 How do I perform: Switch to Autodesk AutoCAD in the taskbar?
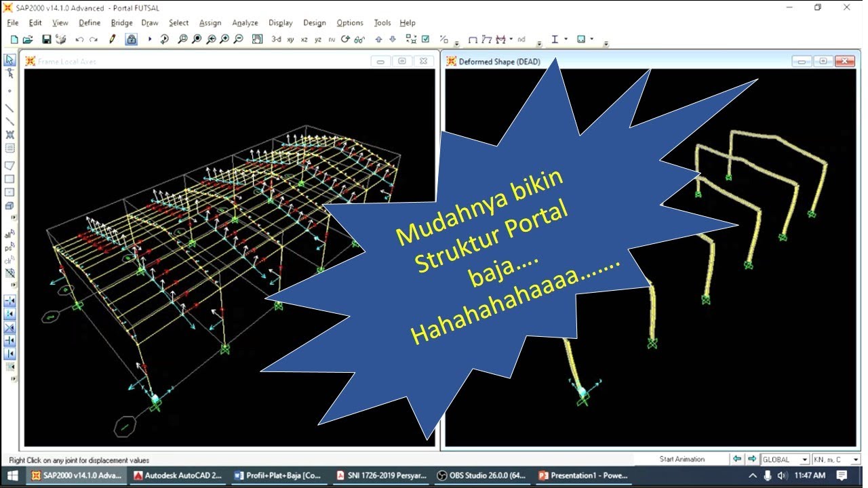click(x=178, y=476)
